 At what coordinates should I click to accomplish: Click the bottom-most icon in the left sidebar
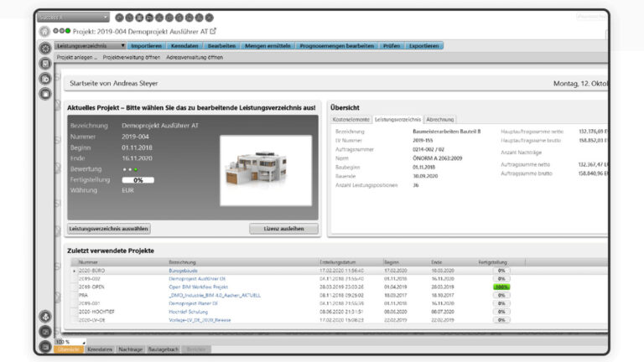[45, 346]
